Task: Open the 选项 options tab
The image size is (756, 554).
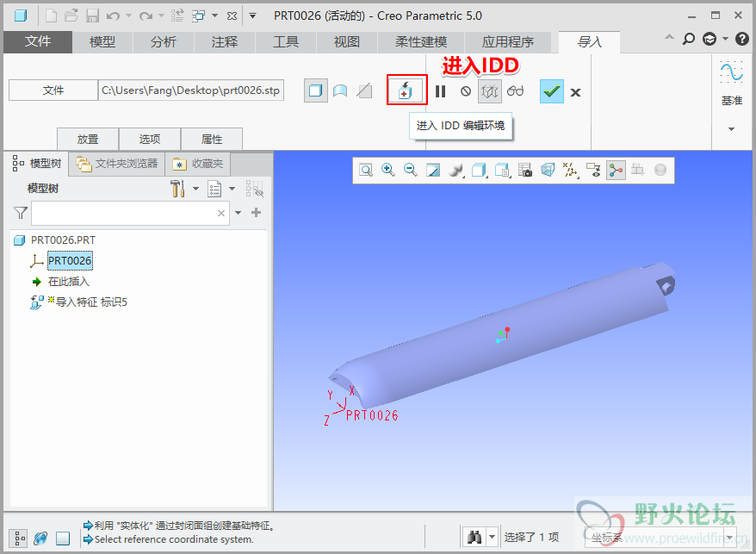Action: pos(150,139)
